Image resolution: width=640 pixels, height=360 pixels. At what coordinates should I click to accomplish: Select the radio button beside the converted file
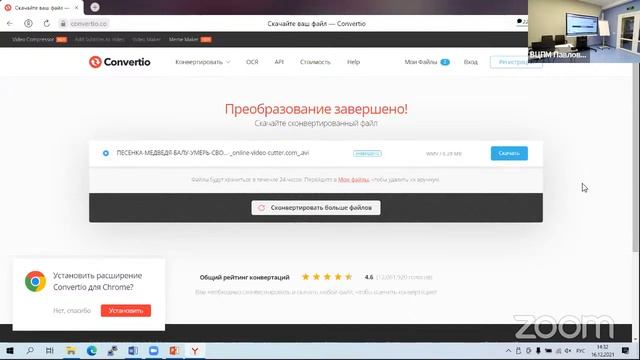(x=106, y=153)
